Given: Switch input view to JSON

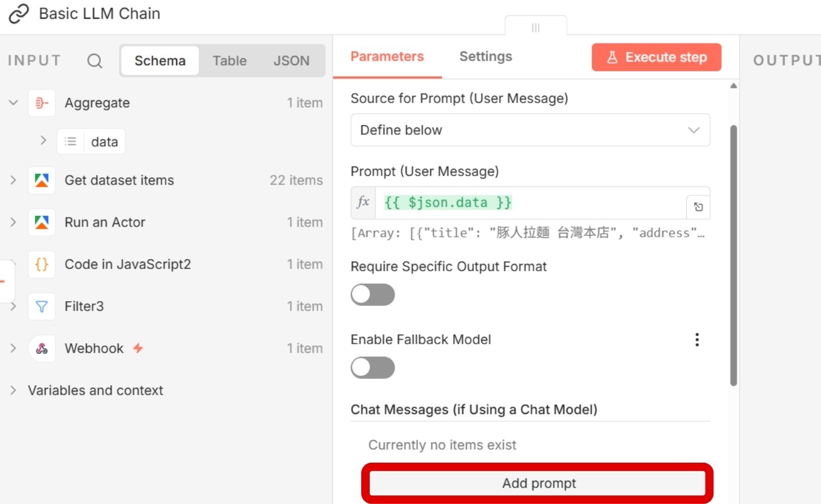Looking at the screenshot, I should coord(291,61).
